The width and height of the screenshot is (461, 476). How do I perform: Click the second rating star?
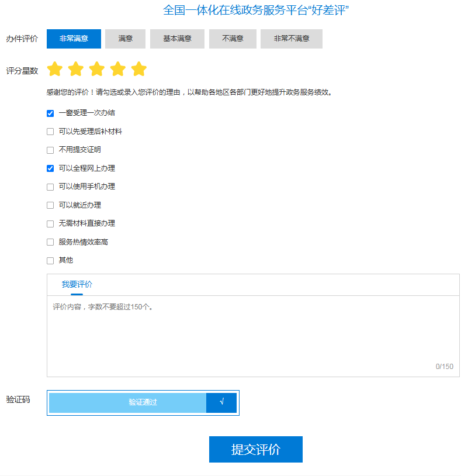(x=76, y=70)
